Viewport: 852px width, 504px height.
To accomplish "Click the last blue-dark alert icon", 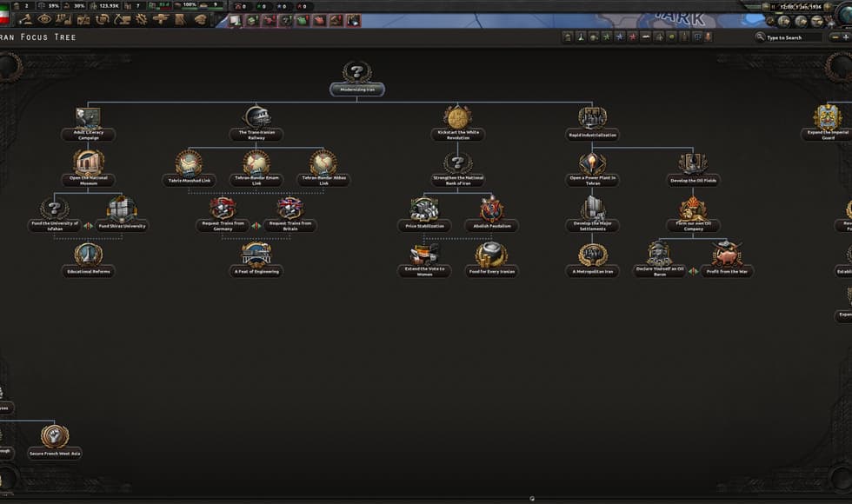I will tap(355, 21).
